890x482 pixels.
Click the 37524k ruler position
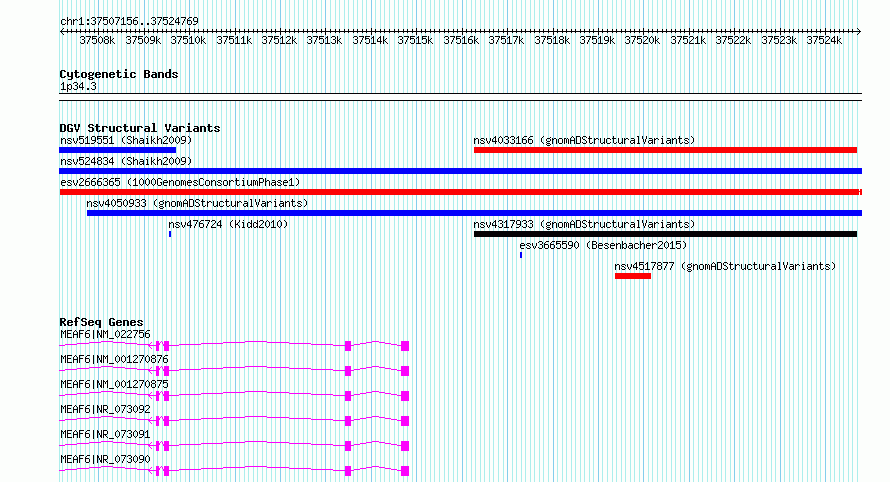click(824, 40)
